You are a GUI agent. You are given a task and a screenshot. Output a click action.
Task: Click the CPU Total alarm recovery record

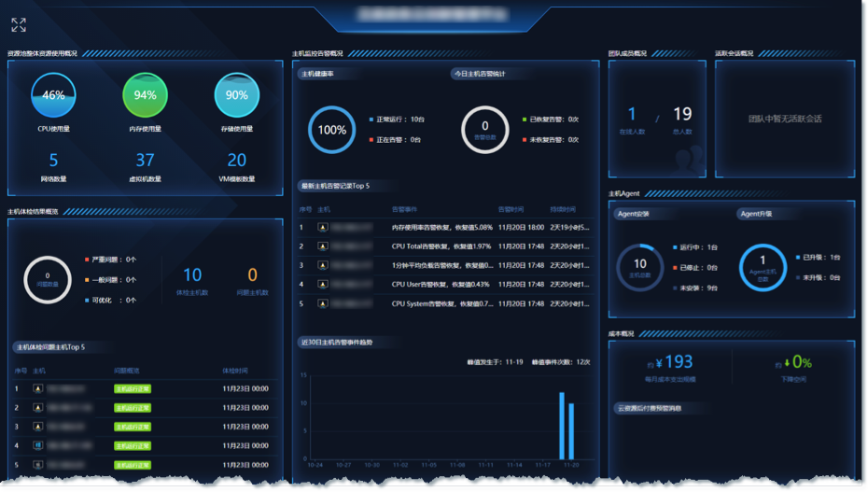(441, 246)
